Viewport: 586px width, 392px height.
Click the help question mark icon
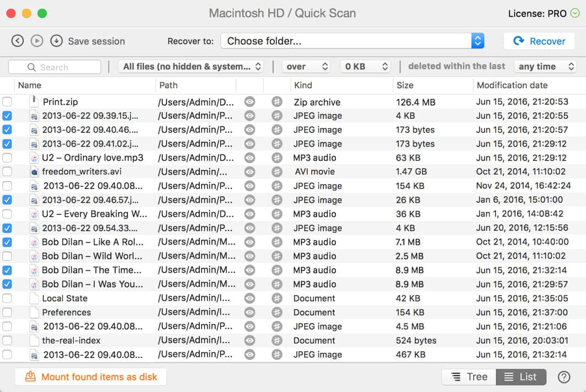[x=563, y=377]
